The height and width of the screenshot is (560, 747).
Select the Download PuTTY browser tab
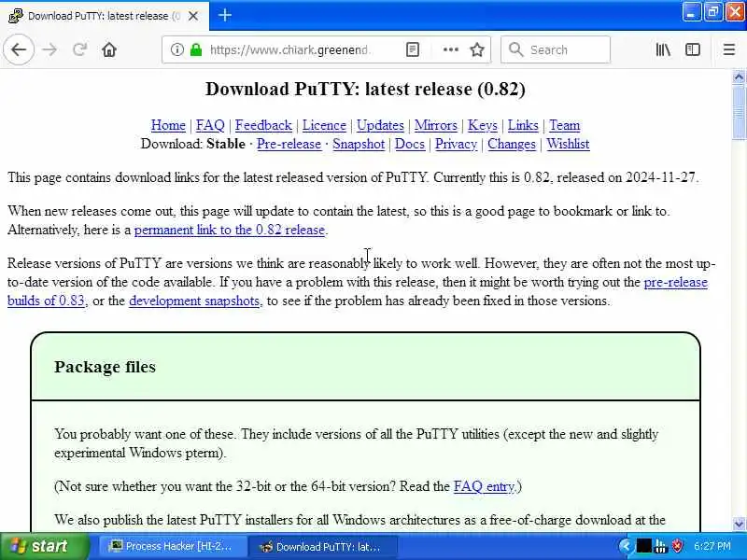104,16
